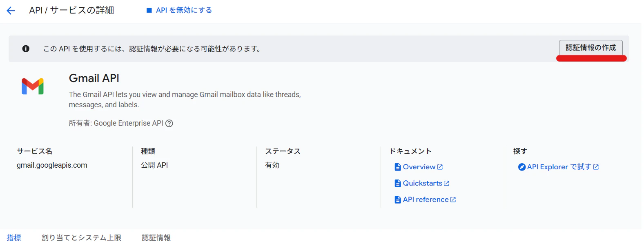This screenshot has width=644, height=246.
Task: Click the document icon beside API reference
Action: pyautogui.click(x=398, y=199)
